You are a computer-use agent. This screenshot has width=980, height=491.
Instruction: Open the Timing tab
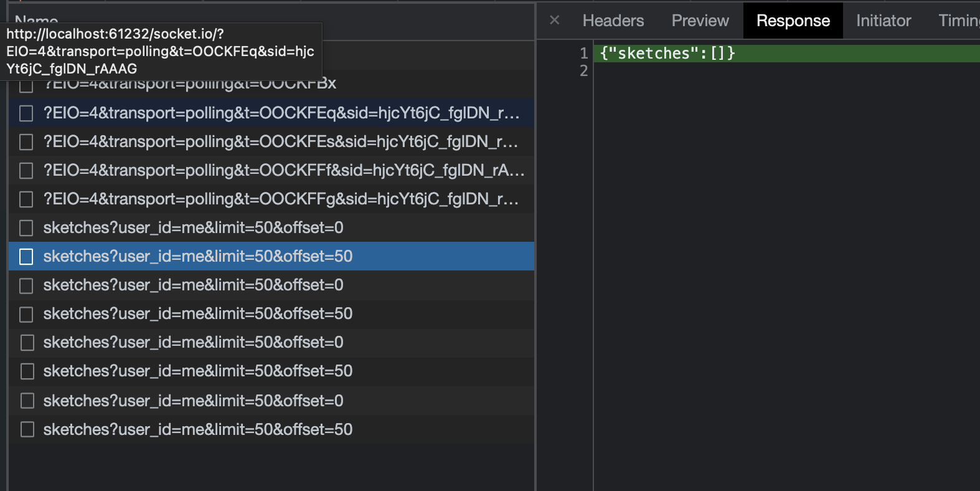pos(959,21)
